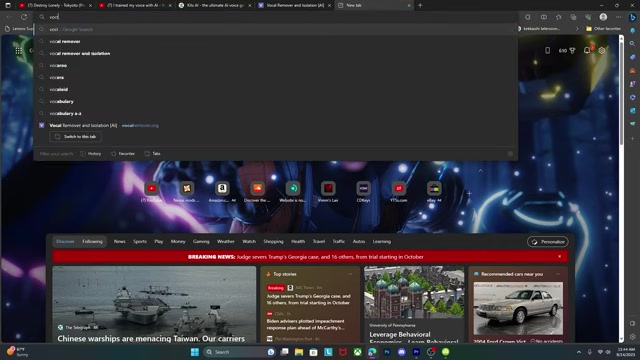
Task: Select 'vocaroo' search suggestion
Action: click(276, 65)
